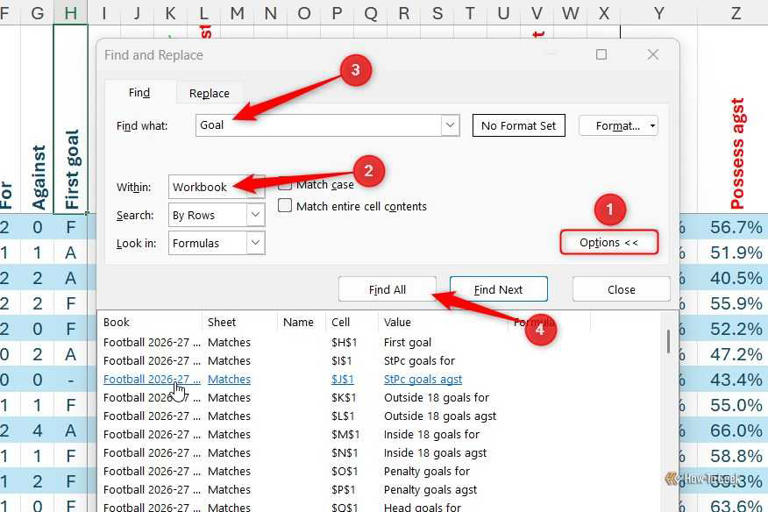
Task: Select result row $H$1 First goal
Action: 380,342
